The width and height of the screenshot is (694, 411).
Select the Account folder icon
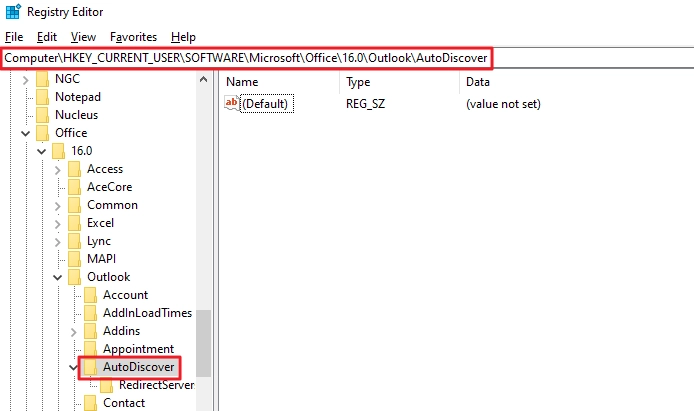pyautogui.click(x=90, y=296)
